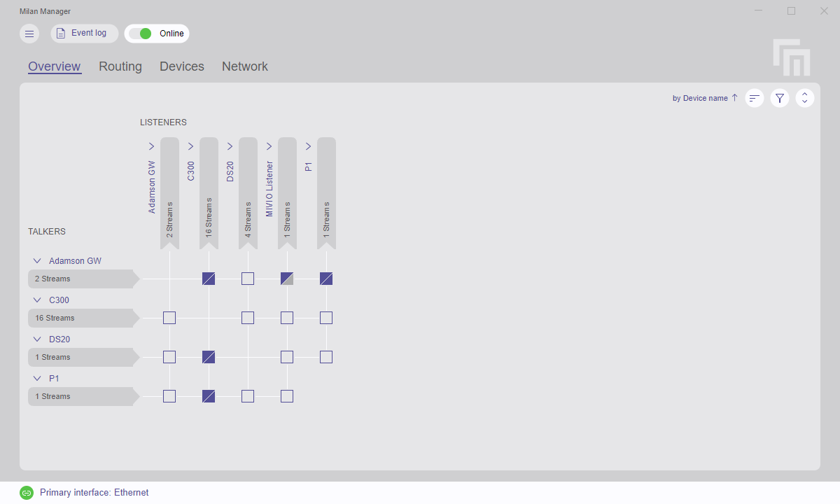The image size is (840, 504).
Task: Connect Adamson GW talker to C300 listener
Action: pos(209,278)
